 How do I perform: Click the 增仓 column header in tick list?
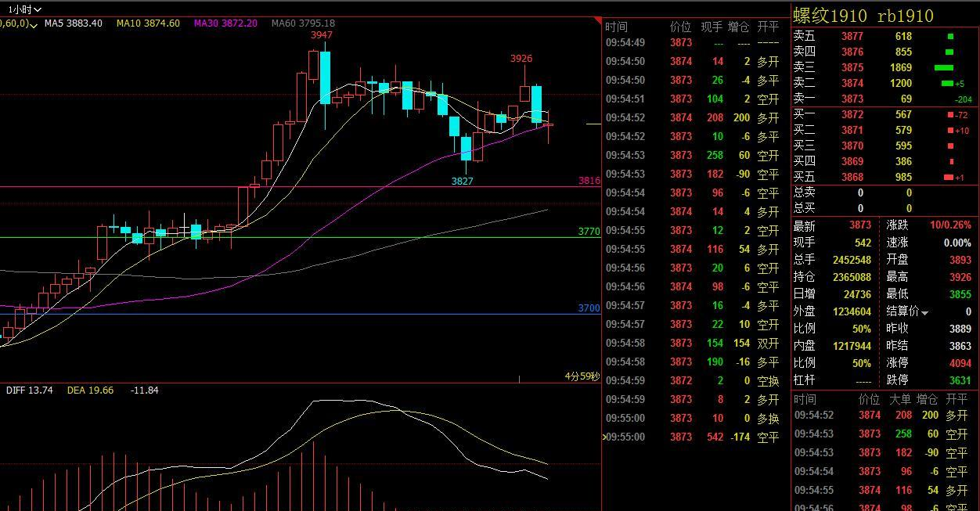(739, 27)
